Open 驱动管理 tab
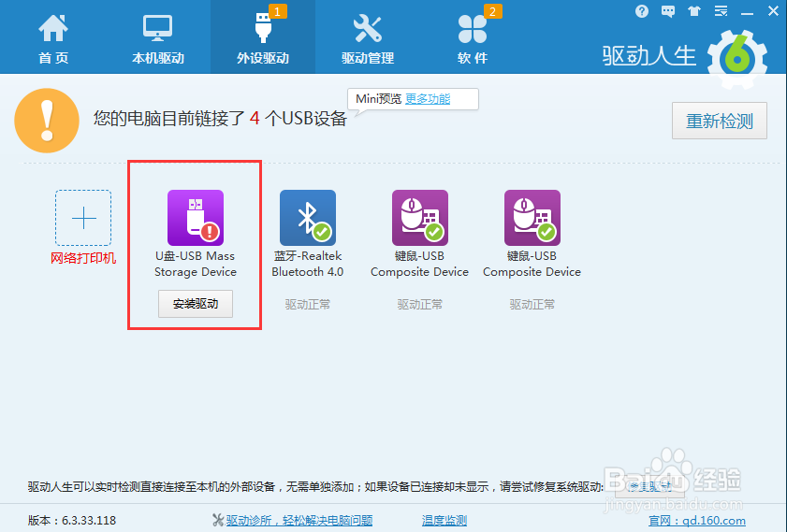 pos(368,39)
